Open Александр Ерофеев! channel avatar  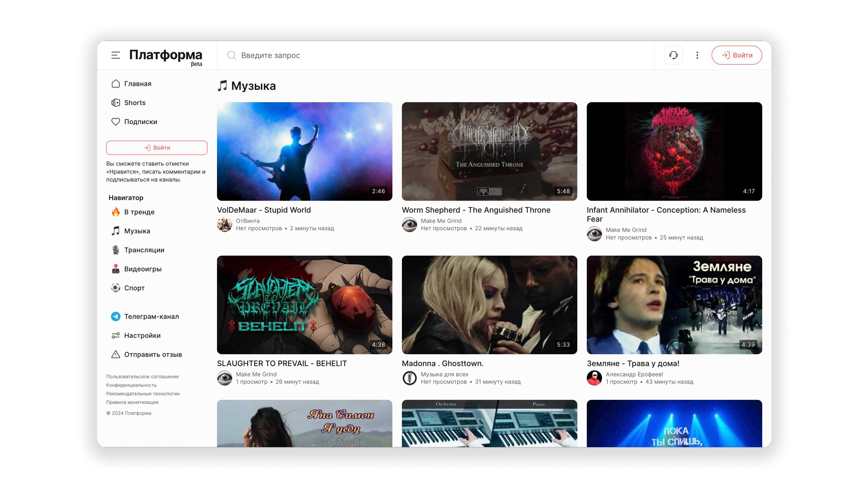(x=594, y=378)
